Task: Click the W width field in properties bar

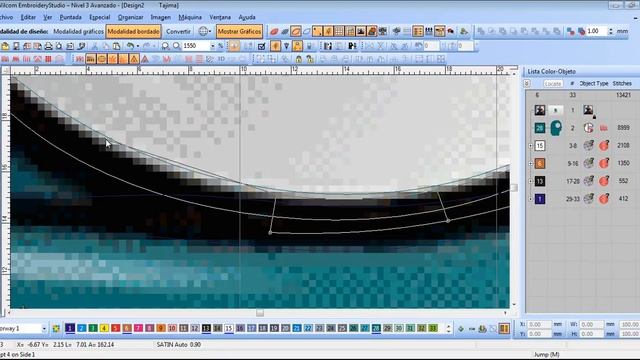Action: [x=591, y=324]
